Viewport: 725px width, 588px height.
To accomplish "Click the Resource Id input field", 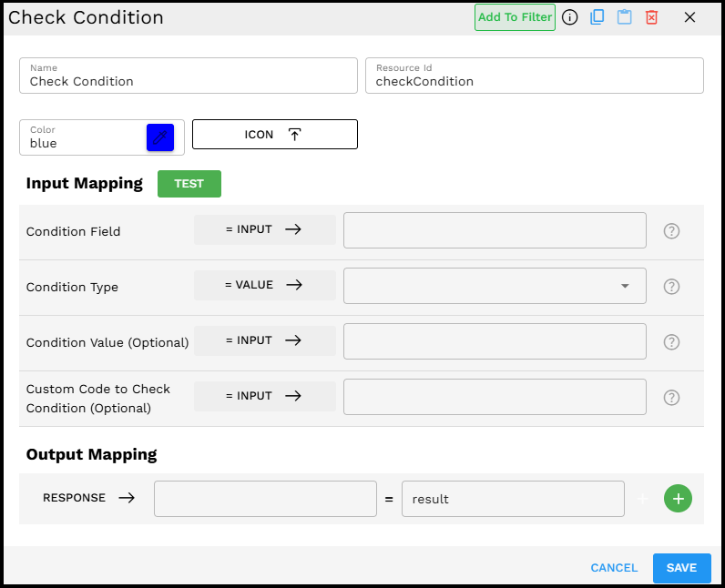I will click(534, 81).
